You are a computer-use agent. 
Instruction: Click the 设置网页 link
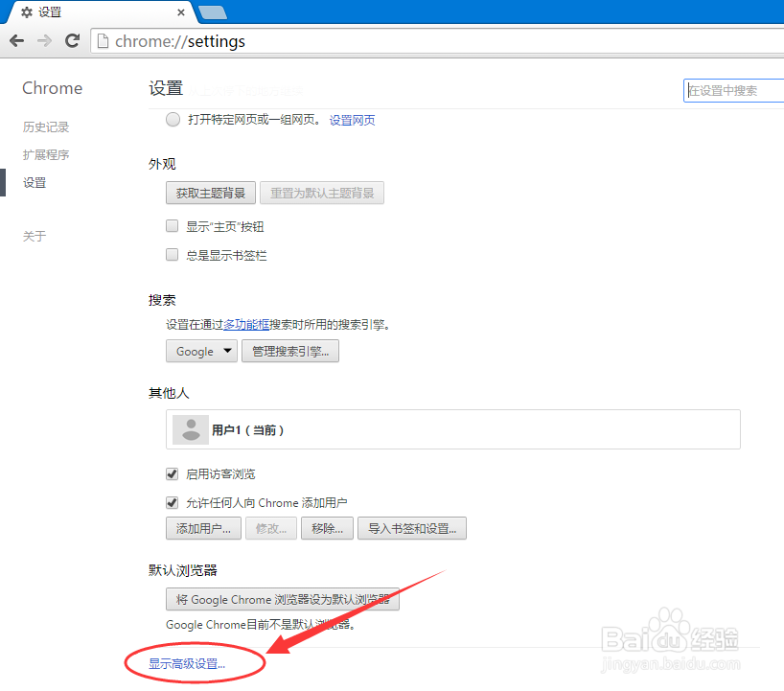pos(352,120)
